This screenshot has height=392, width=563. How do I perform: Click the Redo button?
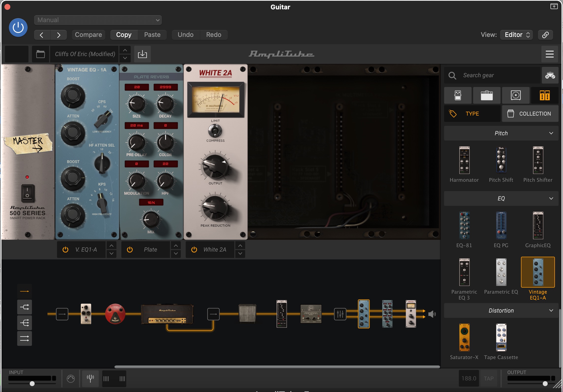[x=214, y=35]
